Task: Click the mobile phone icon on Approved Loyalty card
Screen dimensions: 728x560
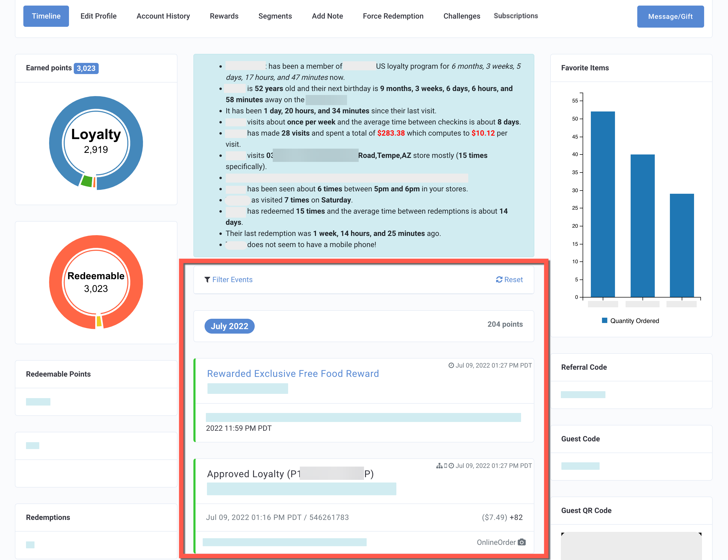Action: click(x=445, y=466)
